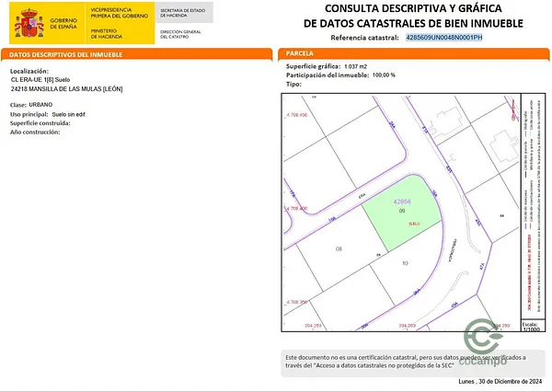Click parcel 10 on the map
Image resolution: width=552 pixels, height=392 pixels.
(405, 263)
